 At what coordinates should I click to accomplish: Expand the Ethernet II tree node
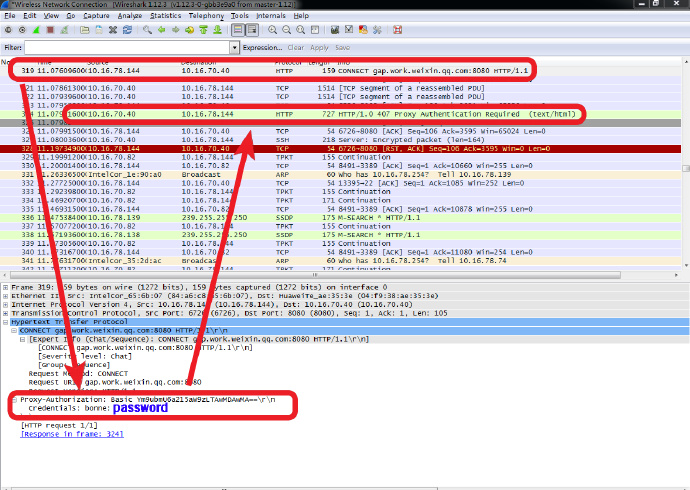point(5,296)
